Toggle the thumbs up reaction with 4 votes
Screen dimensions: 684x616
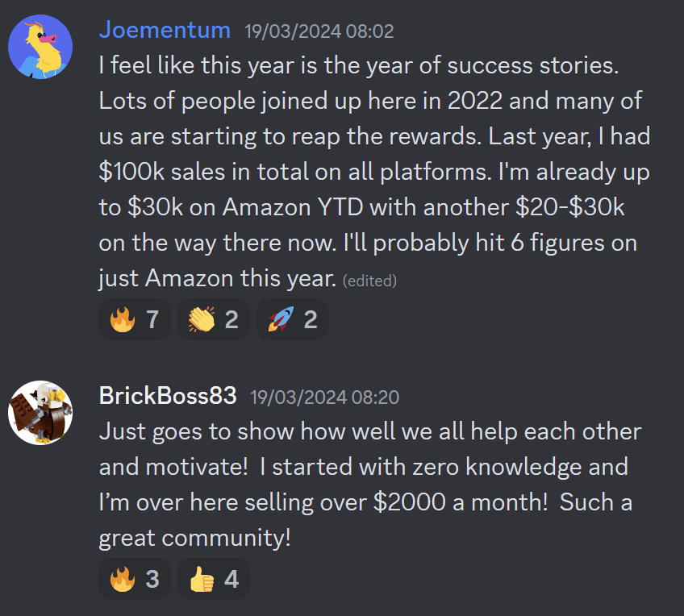213,579
